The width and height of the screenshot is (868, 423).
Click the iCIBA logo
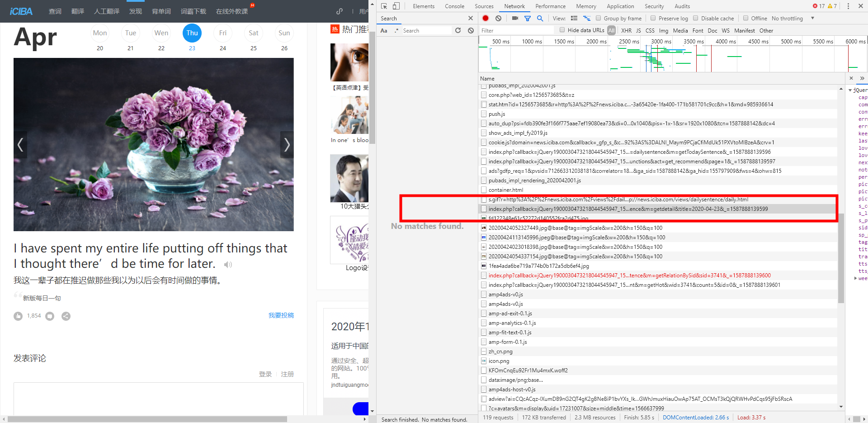[21, 11]
